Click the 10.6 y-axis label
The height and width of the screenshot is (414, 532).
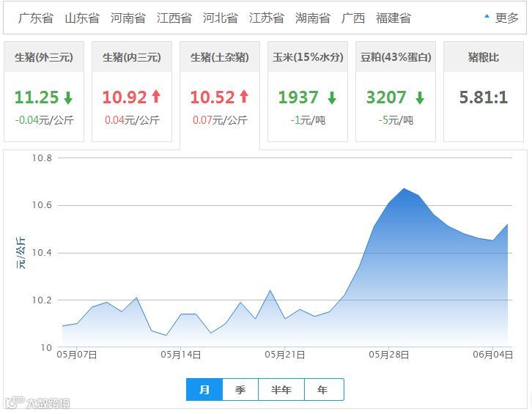pyautogui.click(x=42, y=205)
